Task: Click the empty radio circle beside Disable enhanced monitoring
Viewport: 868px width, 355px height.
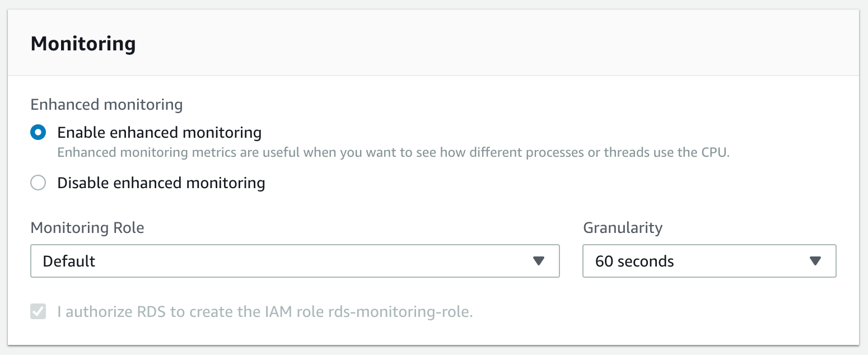Action: 38,183
